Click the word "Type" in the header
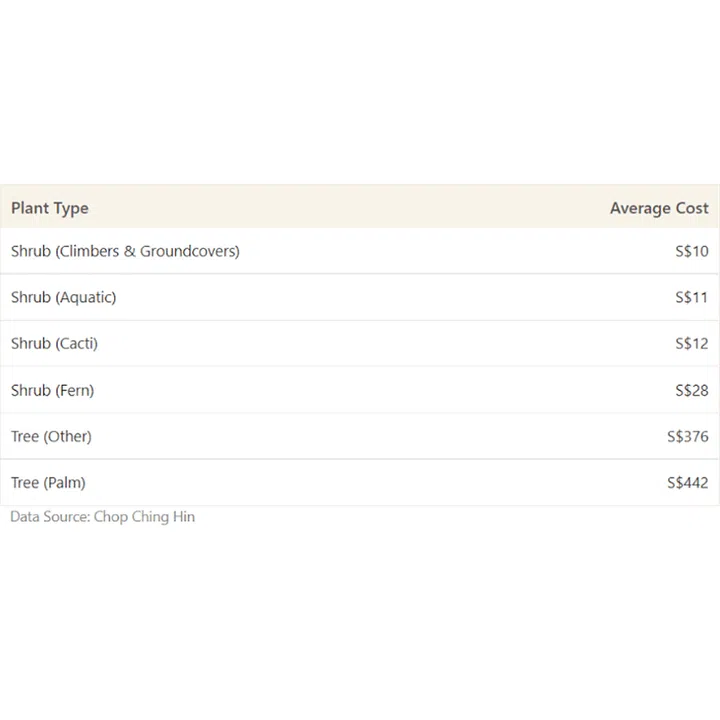 70,208
